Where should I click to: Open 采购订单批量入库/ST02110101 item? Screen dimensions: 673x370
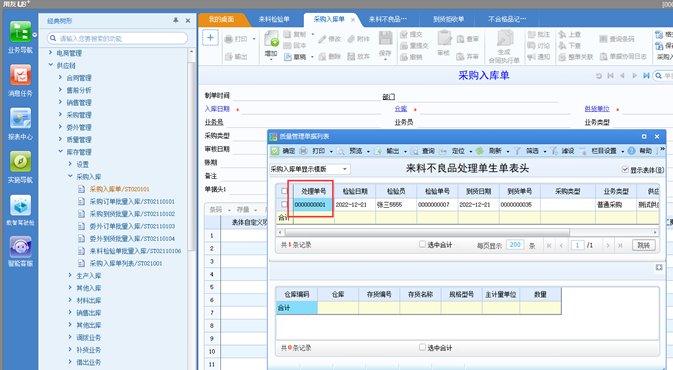(131, 201)
